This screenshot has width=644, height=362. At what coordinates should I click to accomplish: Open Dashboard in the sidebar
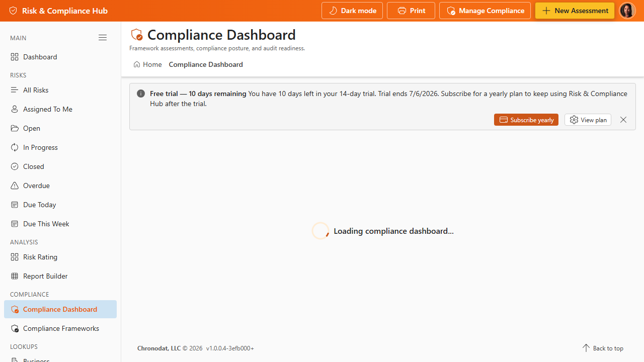tap(60, 57)
